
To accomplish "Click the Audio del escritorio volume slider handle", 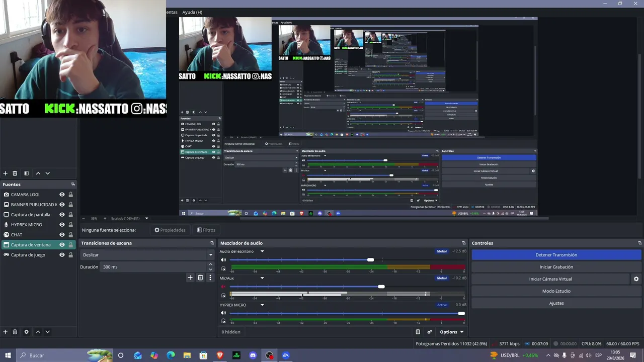I will (x=371, y=259).
